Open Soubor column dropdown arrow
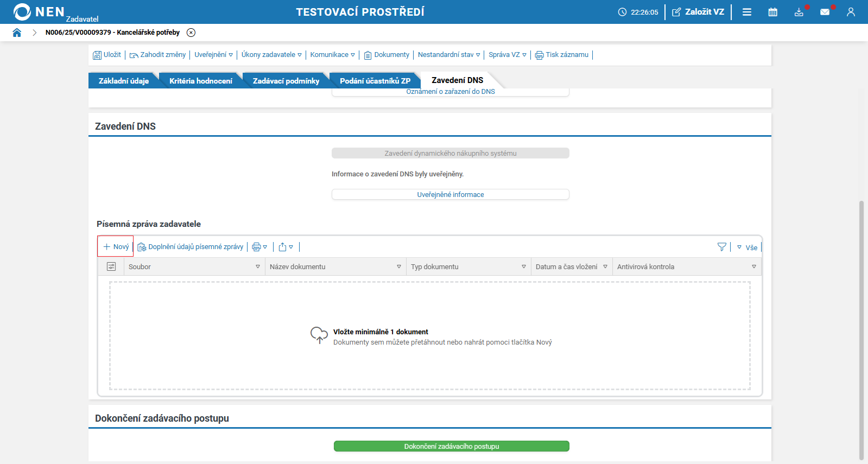Viewport: 868px width, 464px height. point(258,266)
